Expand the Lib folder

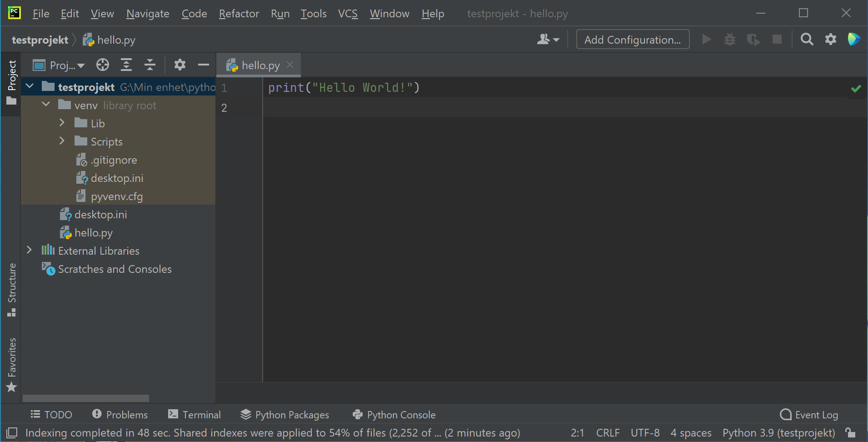[x=62, y=123]
